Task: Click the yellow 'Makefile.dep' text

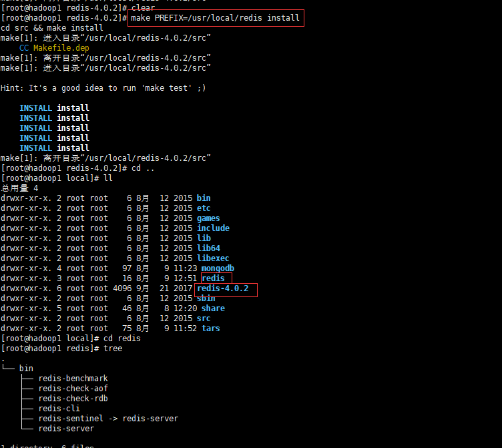Action: pyautogui.click(x=61, y=48)
